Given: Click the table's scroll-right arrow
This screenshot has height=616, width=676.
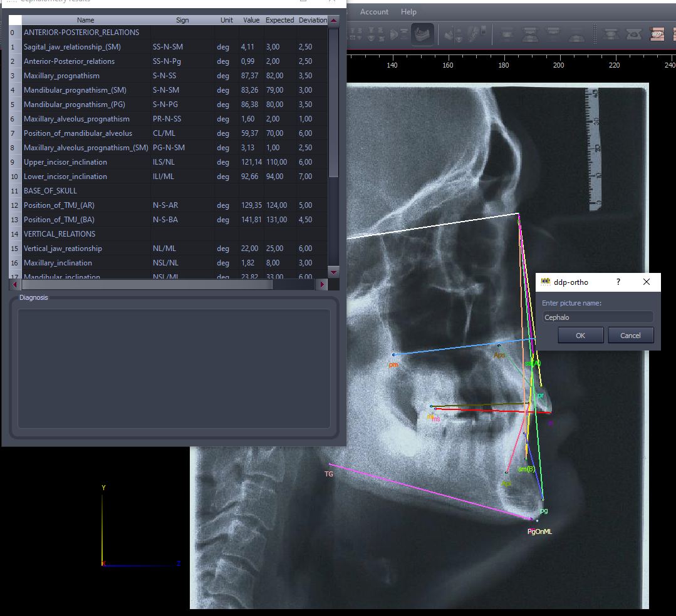Looking at the screenshot, I should coord(322,284).
